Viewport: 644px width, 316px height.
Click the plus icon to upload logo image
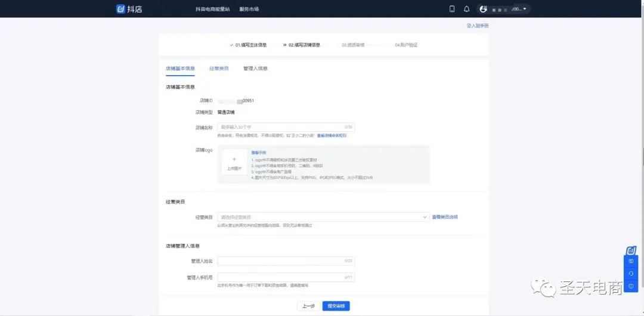[234, 159]
